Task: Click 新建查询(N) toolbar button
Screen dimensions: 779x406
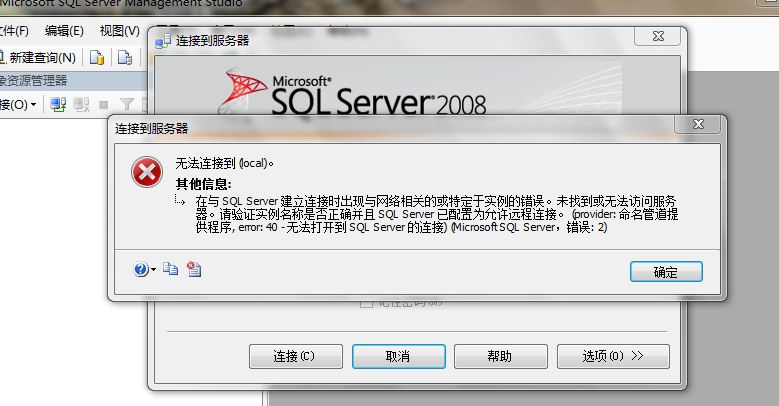Action: tap(38, 58)
